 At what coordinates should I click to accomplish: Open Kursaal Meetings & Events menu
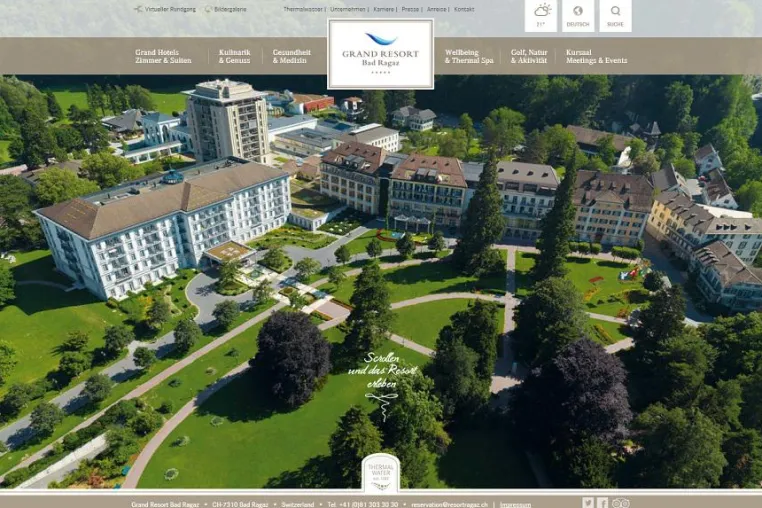(x=596, y=56)
